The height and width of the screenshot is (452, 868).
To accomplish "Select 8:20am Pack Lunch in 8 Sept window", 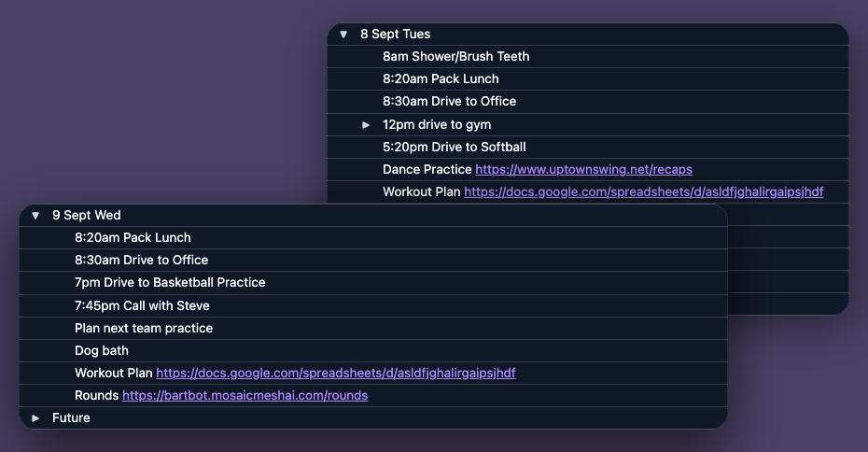I will pyautogui.click(x=588, y=79).
